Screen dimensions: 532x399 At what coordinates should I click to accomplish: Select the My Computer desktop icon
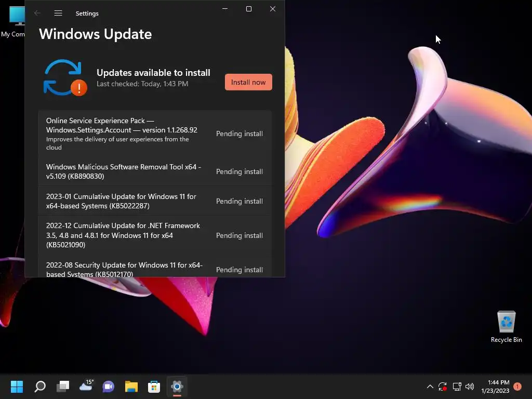pyautogui.click(x=13, y=21)
